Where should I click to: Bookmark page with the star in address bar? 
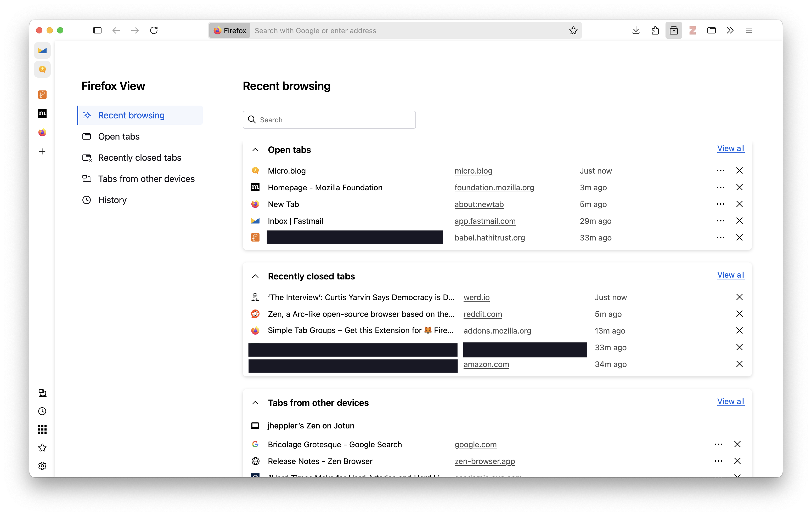(x=573, y=31)
